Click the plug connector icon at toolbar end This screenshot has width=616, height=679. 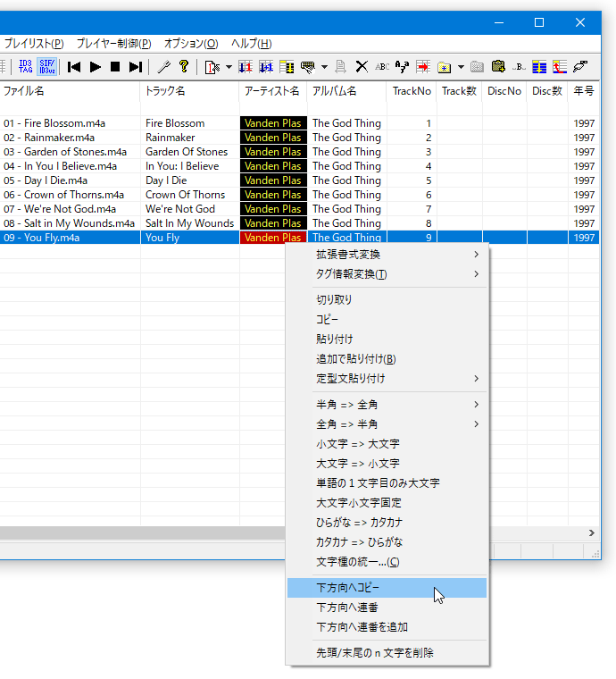point(580,67)
